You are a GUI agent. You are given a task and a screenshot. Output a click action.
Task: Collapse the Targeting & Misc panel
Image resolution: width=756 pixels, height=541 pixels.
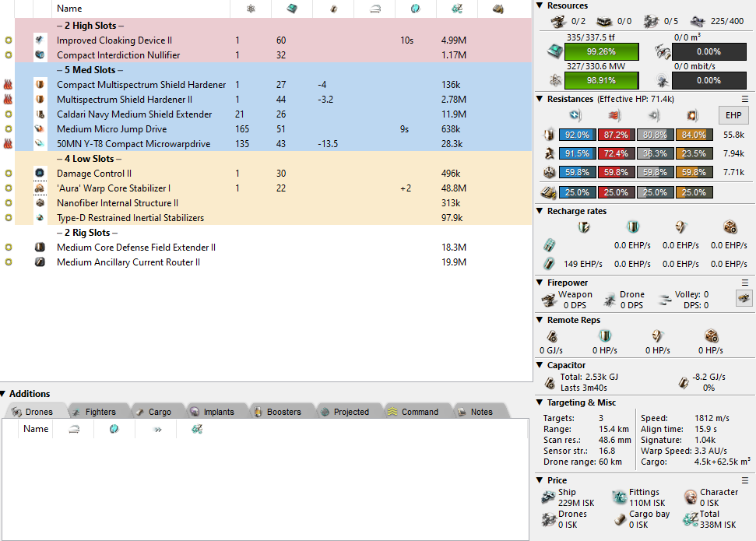541,402
